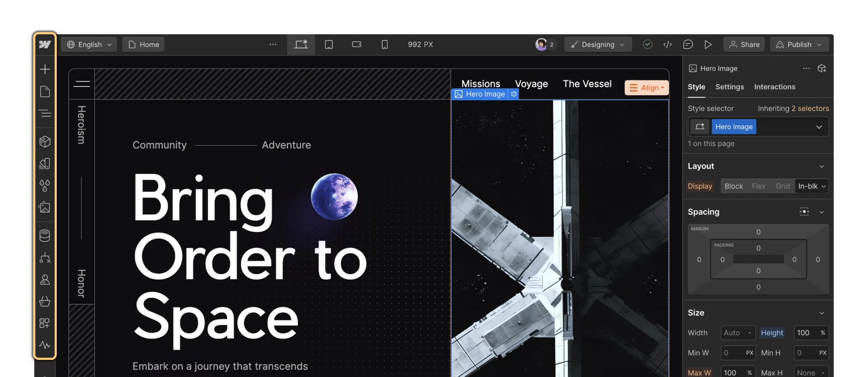
Task: Open the Components panel
Action: coord(45,141)
